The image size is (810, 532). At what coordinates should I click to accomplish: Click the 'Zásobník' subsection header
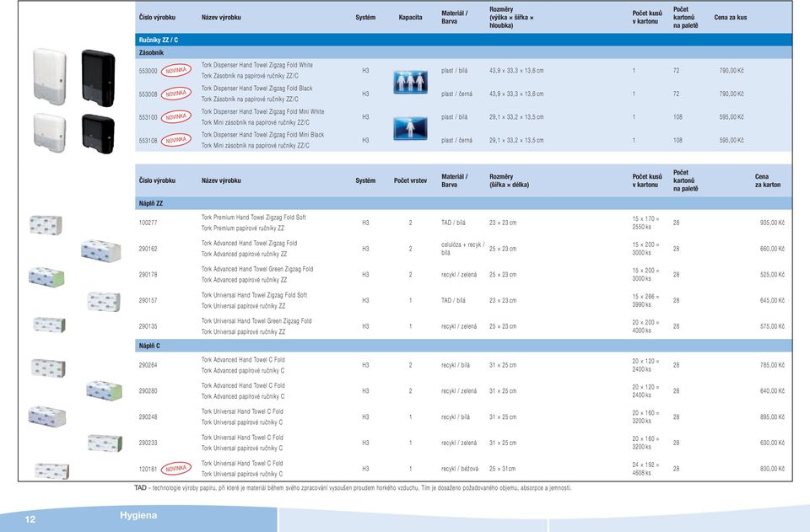(463, 52)
